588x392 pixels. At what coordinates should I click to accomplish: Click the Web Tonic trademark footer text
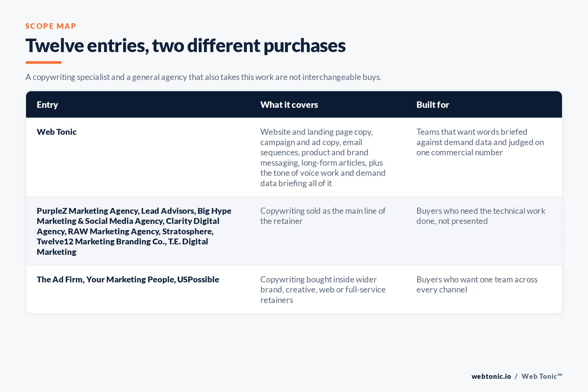[542, 376]
